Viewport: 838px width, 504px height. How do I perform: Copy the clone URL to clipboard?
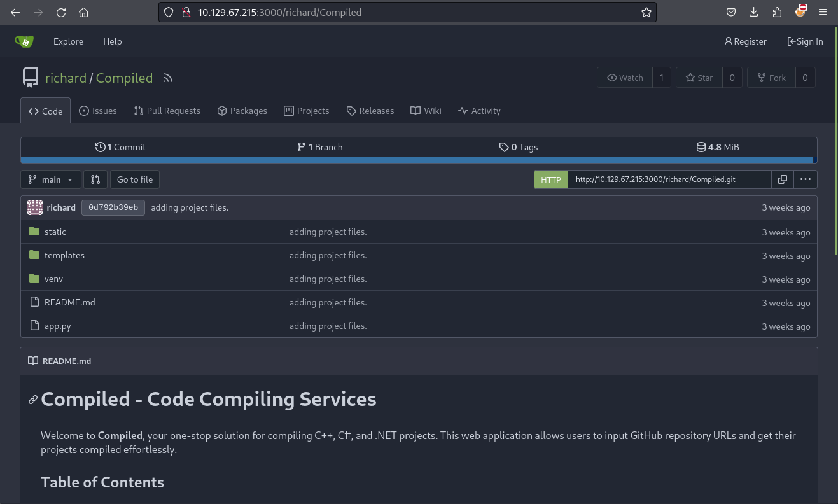click(x=783, y=179)
